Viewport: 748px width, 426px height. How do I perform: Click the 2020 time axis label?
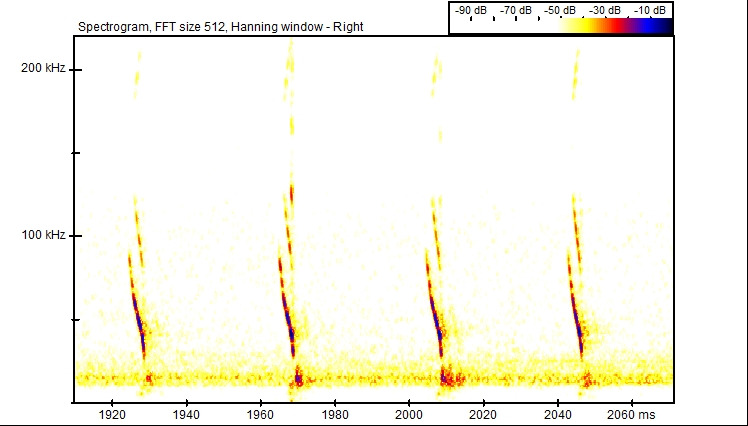click(482, 413)
